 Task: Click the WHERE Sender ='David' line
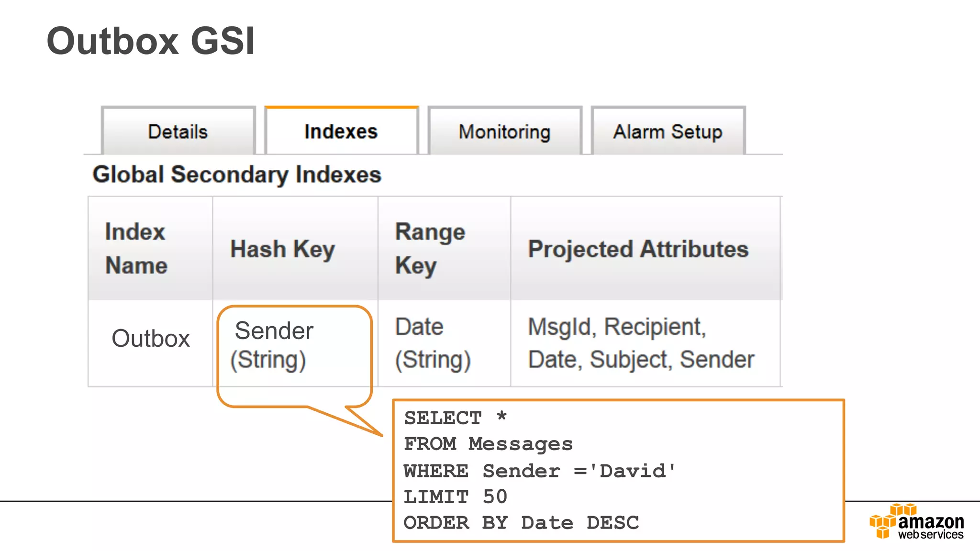pos(539,471)
